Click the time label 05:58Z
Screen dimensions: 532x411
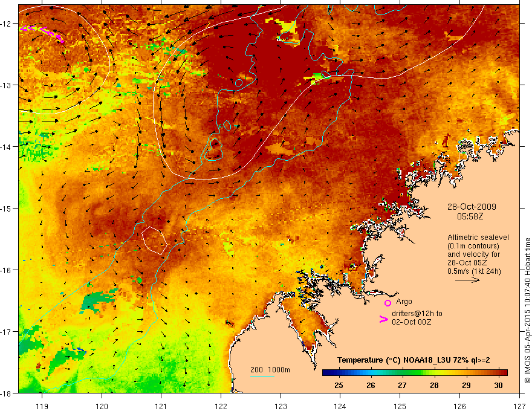click(x=470, y=216)
